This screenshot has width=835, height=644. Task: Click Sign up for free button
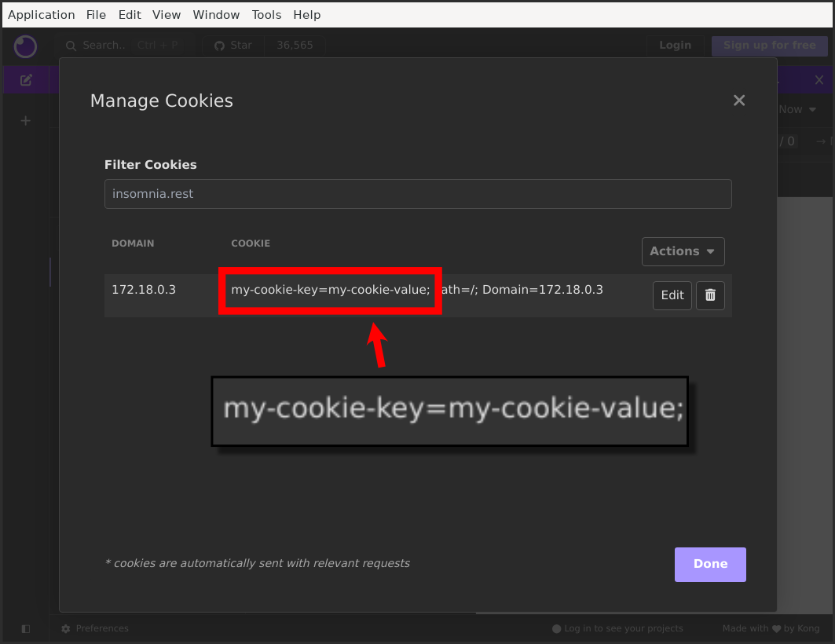770,46
